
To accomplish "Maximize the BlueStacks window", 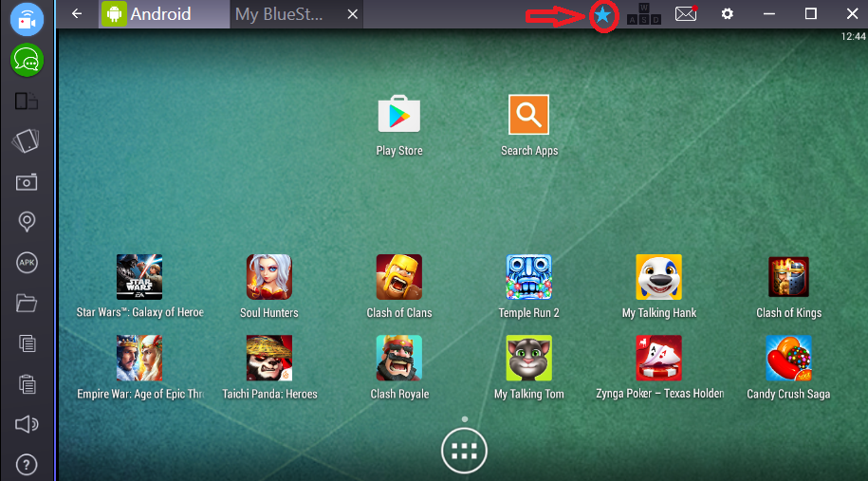I will coord(810,14).
